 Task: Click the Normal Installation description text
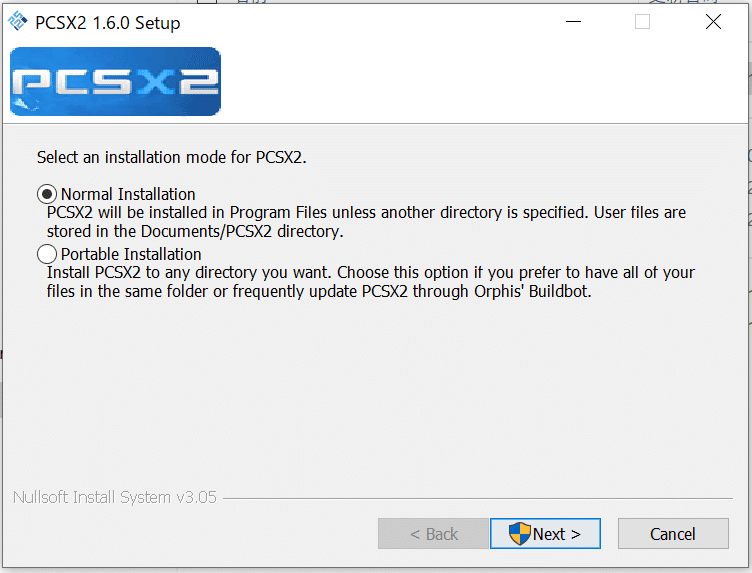tap(366, 222)
